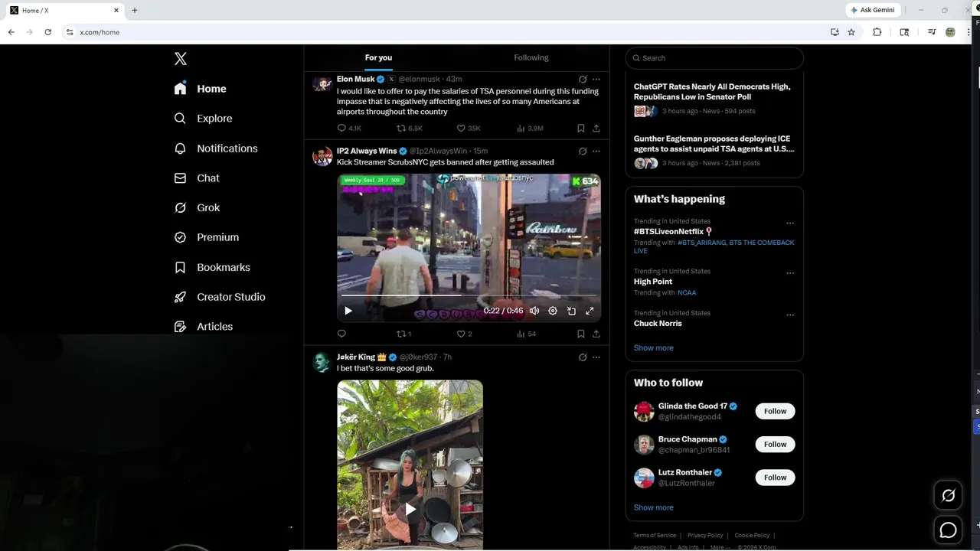Open more options for Chuck Norris trend

[790, 315]
